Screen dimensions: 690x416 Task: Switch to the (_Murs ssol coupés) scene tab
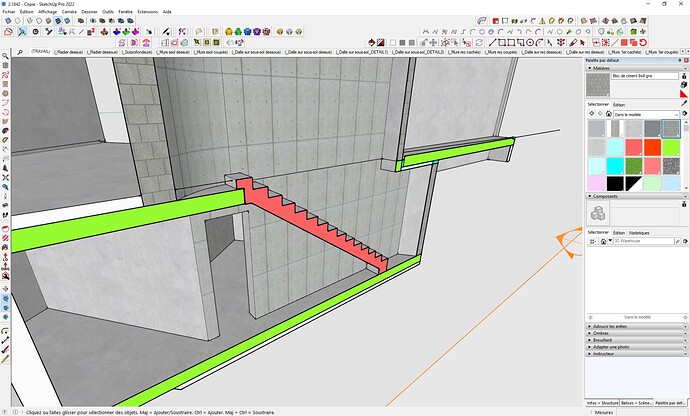[x=211, y=52]
